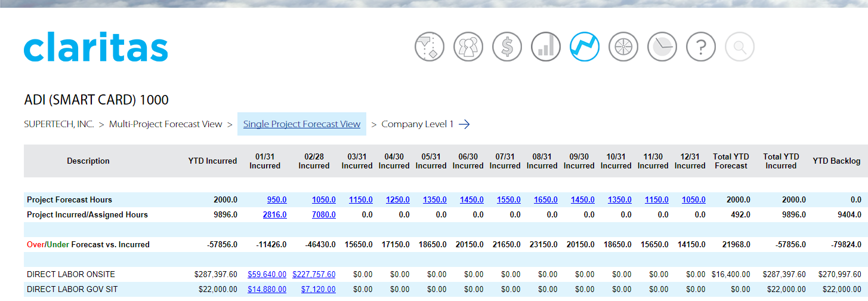Screen dimensions: 868x301
Task: Click the 21968.0 Total YTD Forecast value
Action: point(736,245)
